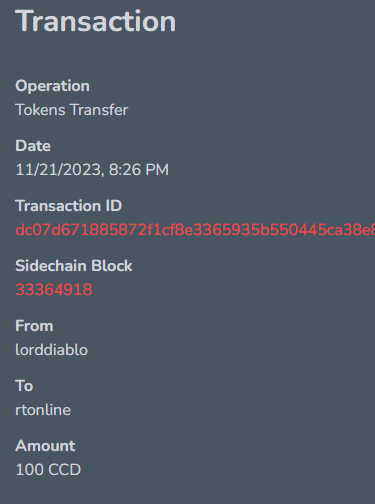Open sidechain block 33364918
The image size is (375, 504).
tap(54, 290)
